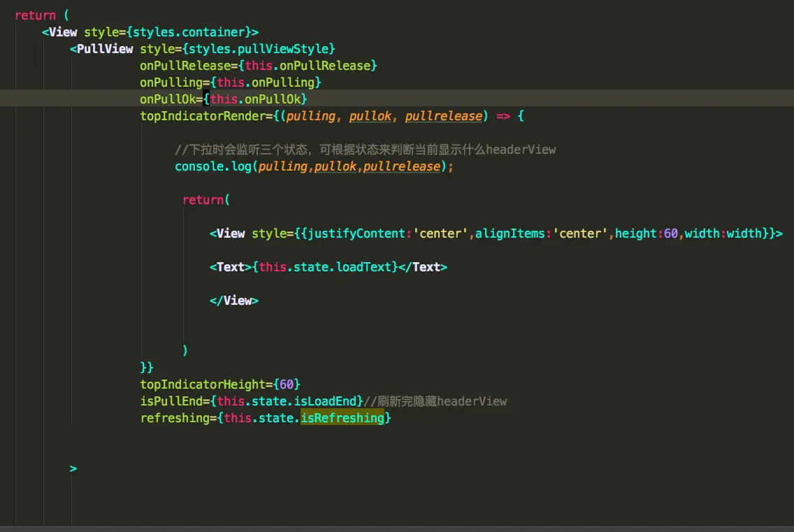794x532 pixels.
Task: Click 'styles.pullViewStyle' in PullView style
Action: pos(259,49)
